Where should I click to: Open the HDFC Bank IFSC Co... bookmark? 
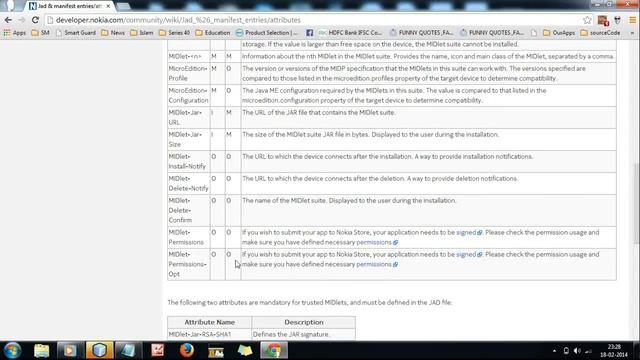tap(350, 33)
